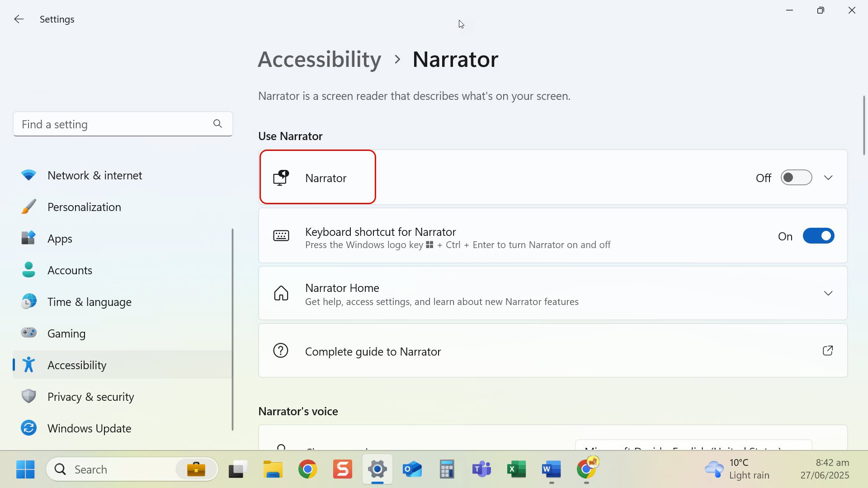Viewport: 868px width, 488px height.
Task: Open the orange S app in the taskbar
Action: tap(343, 469)
